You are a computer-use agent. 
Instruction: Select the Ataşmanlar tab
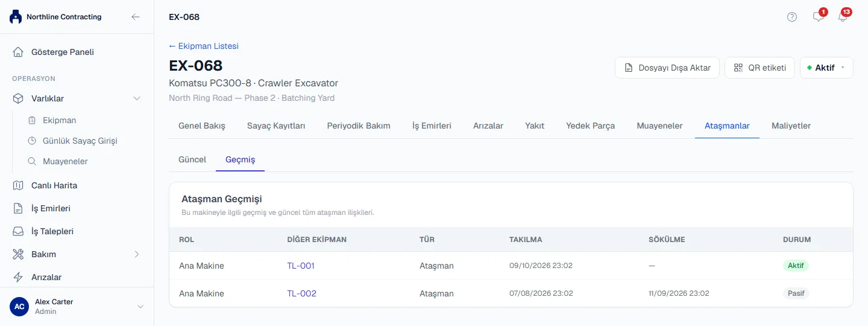(x=727, y=126)
